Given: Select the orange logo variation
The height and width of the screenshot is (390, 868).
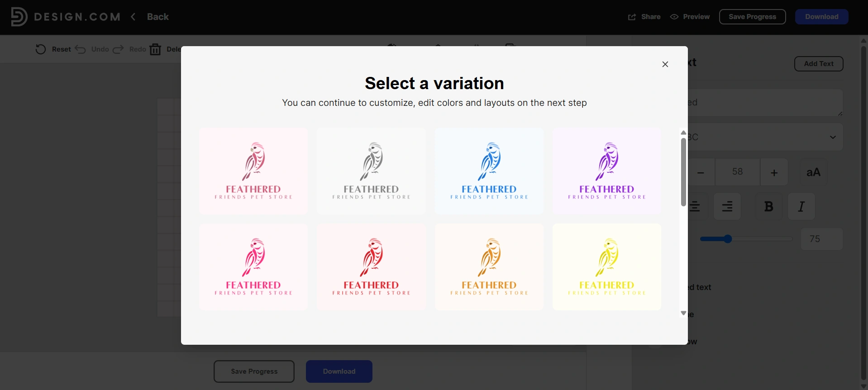Looking at the screenshot, I should (x=489, y=267).
